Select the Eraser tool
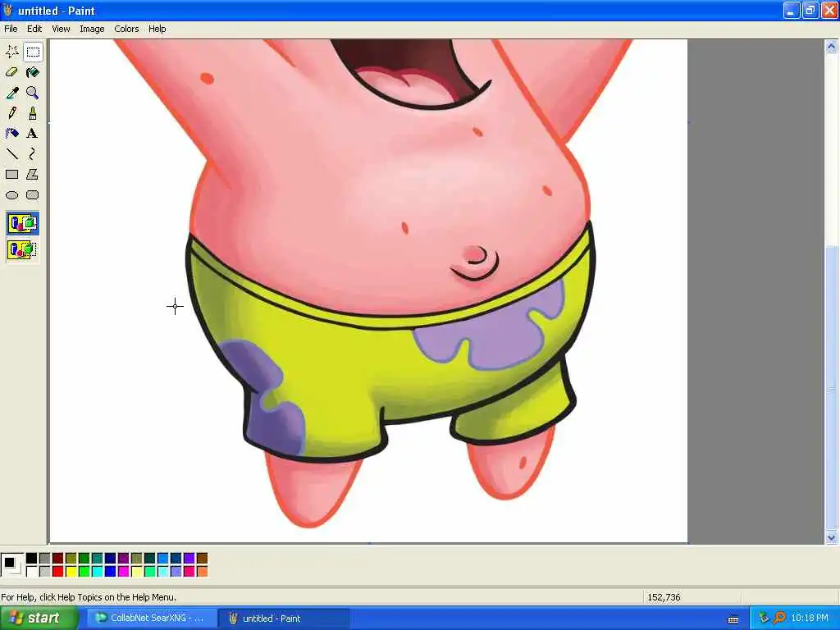Screen dimensions: 840x630 11,72
